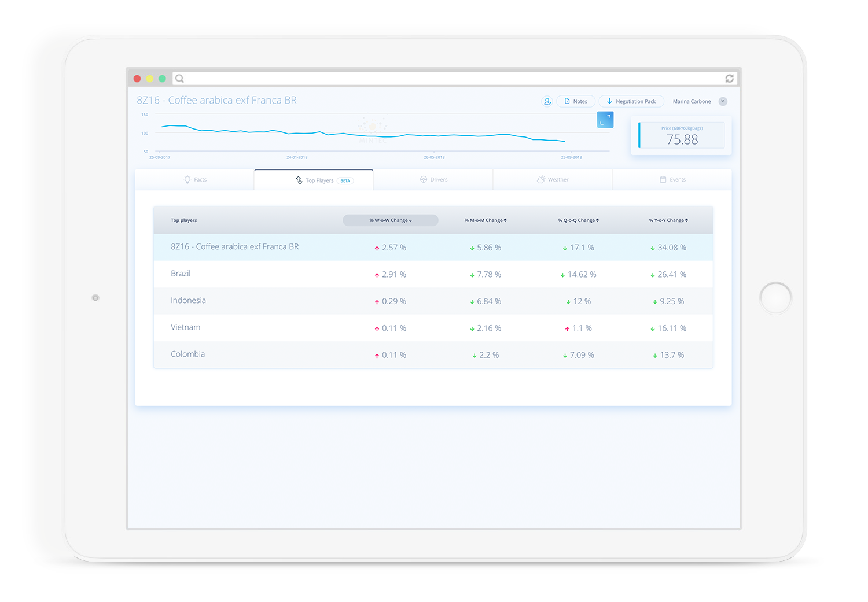This screenshot has width=868, height=602.
Task: Click the Negotiation Pack button
Action: click(x=632, y=101)
